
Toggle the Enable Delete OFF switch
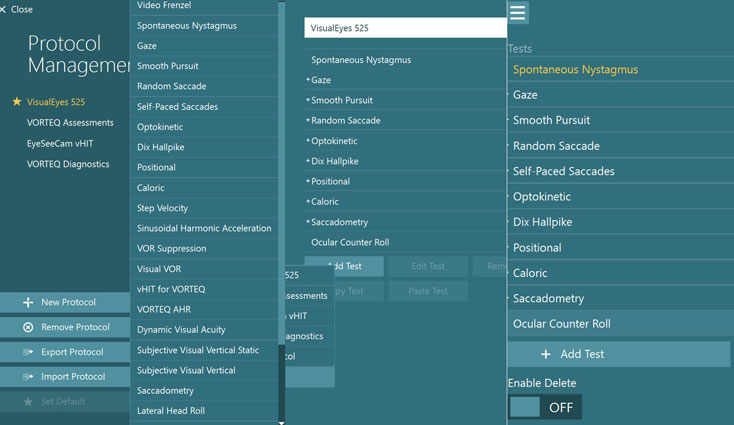(x=545, y=407)
